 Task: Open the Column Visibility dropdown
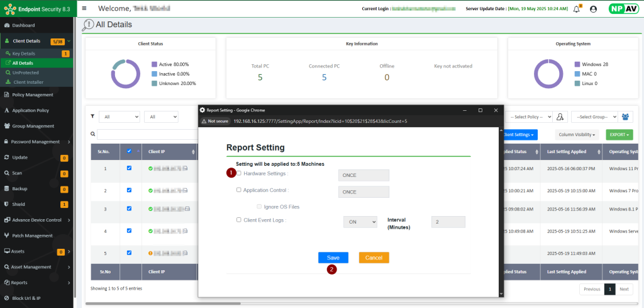pos(577,135)
